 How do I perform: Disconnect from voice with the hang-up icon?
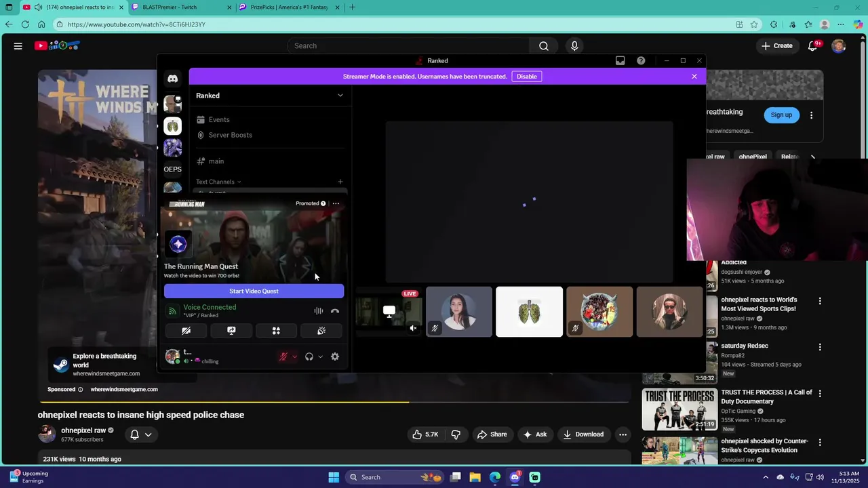(x=335, y=311)
